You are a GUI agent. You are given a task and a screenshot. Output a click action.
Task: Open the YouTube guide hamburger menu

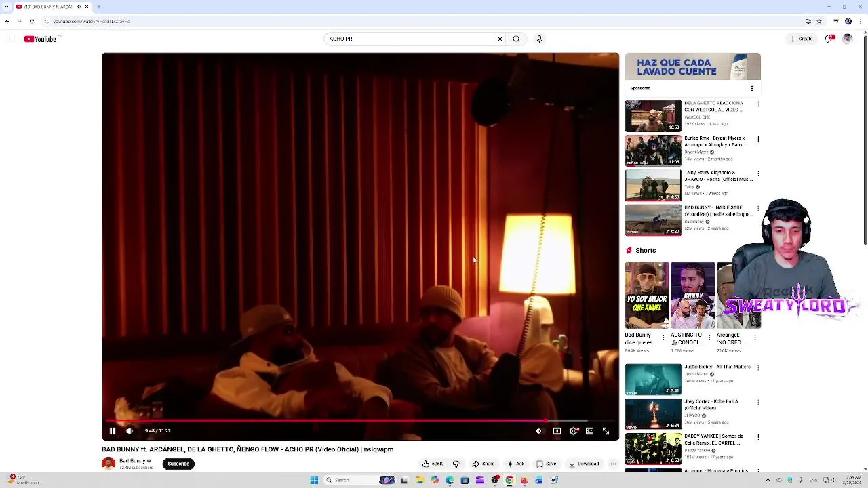[x=12, y=39]
